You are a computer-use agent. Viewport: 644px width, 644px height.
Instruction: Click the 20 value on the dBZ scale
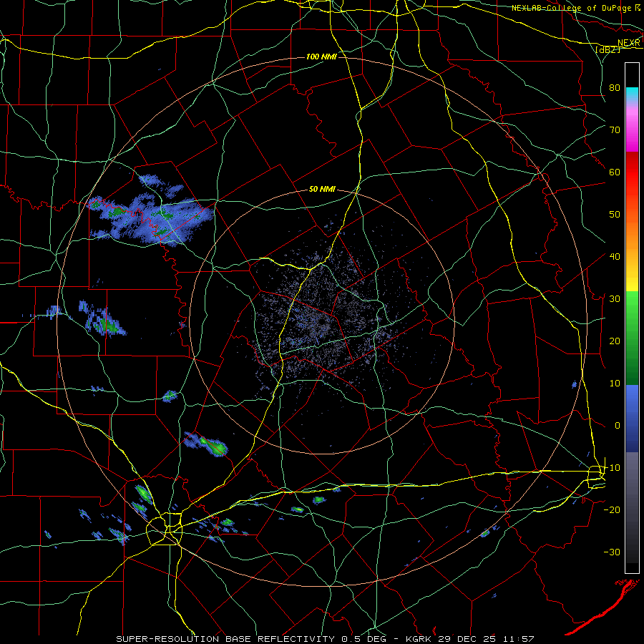tap(615, 341)
